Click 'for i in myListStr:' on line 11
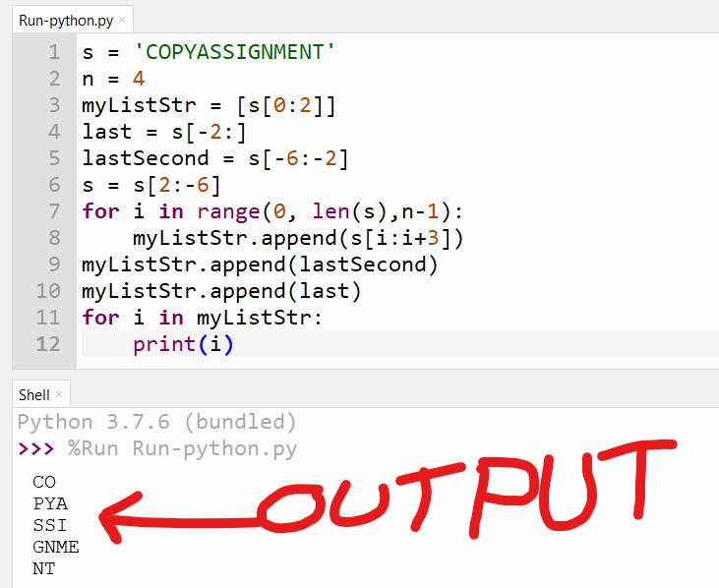719x588 pixels. [203, 318]
